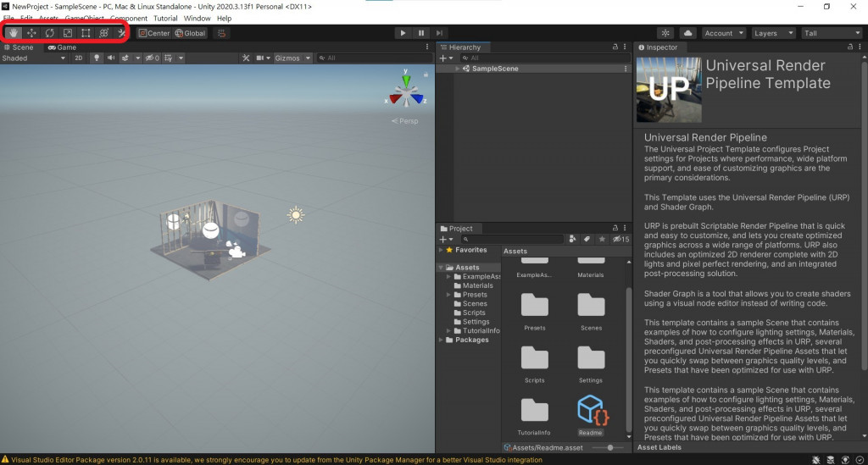Toggle the scene grid visibility button

pyautogui.click(x=169, y=58)
